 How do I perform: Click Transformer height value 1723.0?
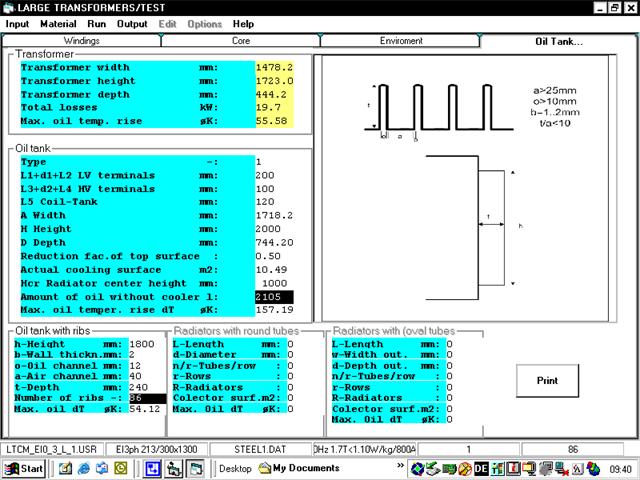274,81
